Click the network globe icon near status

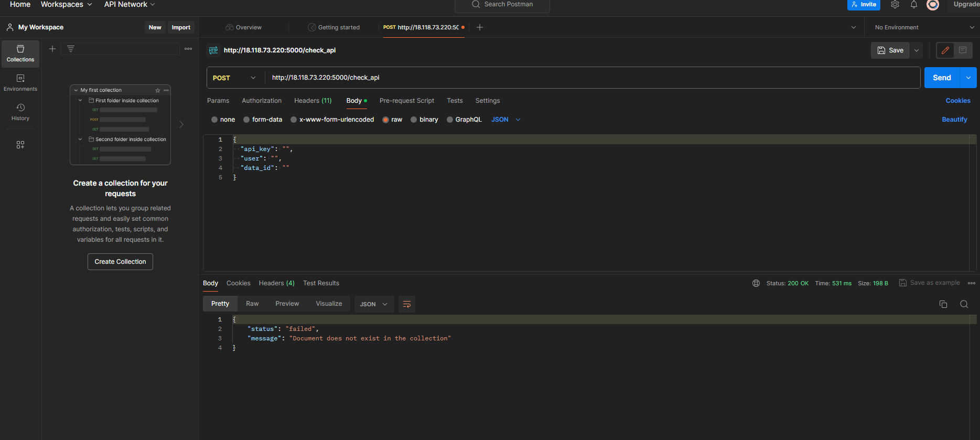pyautogui.click(x=756, y=283)
